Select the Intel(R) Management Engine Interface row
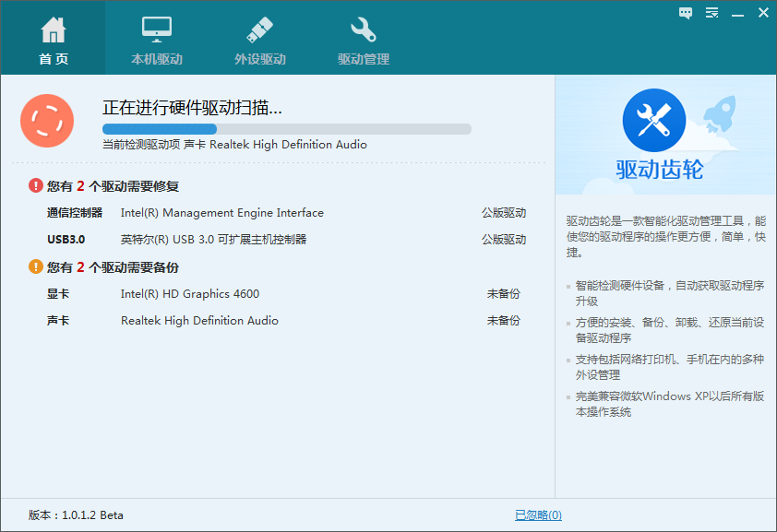Image resolution: width=777 pixels, height=532 pixels. 286,213
